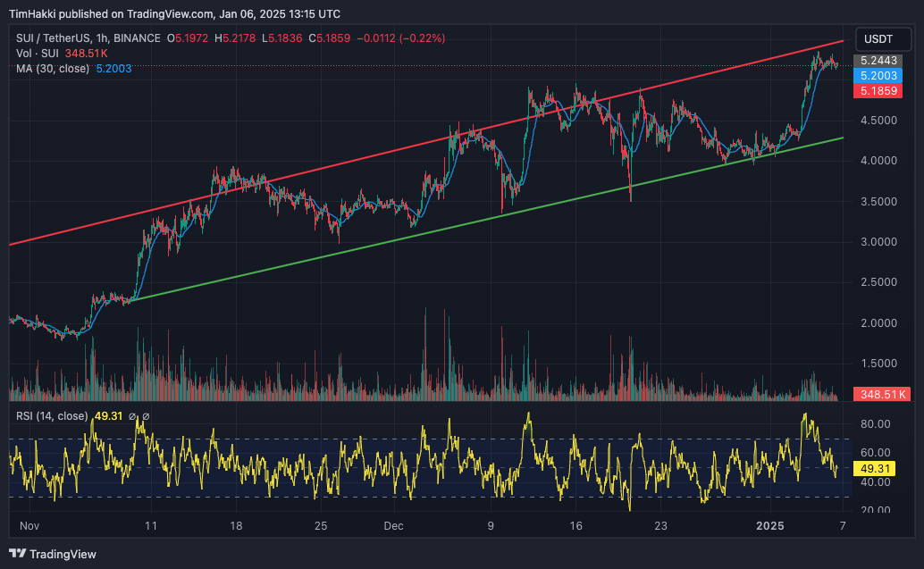Image resolution: width=924 pixels, height=569 pixels.
Task: Click the Vol legend value 348.51K
Action: (x=86, y=54)
